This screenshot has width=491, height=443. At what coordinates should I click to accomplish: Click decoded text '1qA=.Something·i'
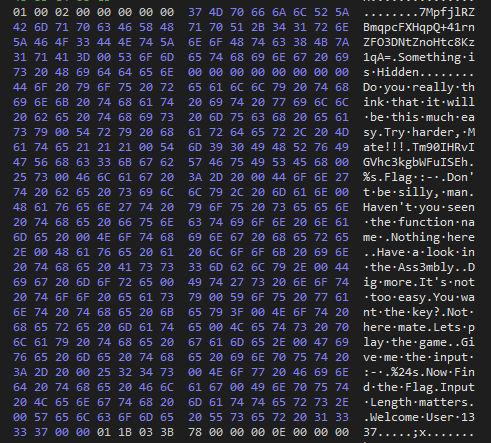pos(419,57)
